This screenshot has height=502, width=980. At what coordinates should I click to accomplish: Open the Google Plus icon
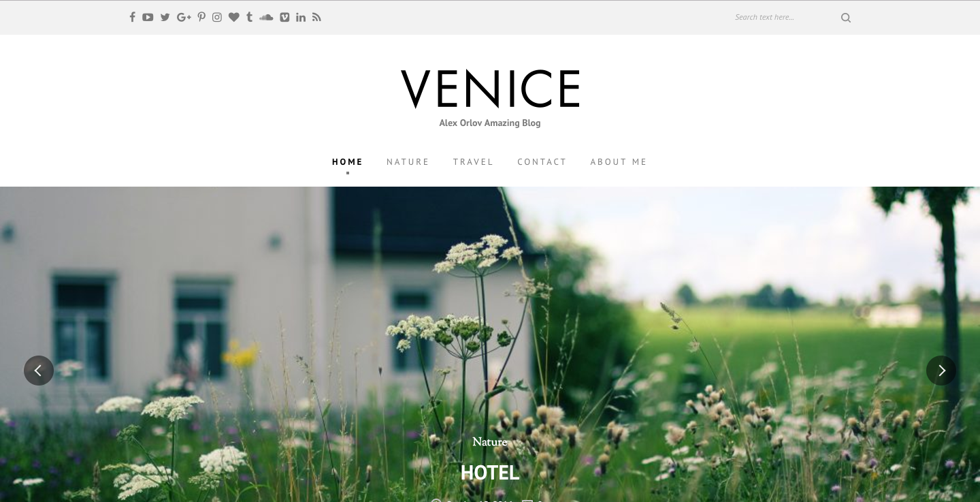(x=184, y=17)
